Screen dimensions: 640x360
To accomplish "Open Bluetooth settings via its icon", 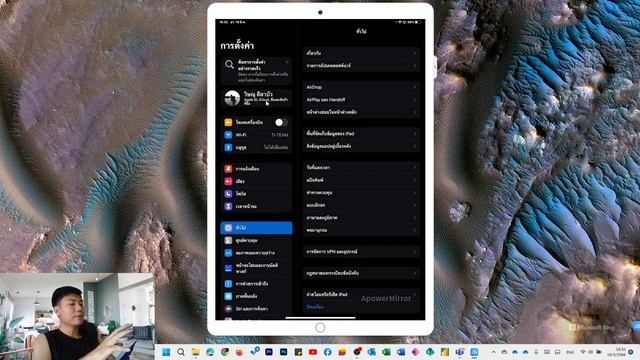I will (x=228, y=147).
